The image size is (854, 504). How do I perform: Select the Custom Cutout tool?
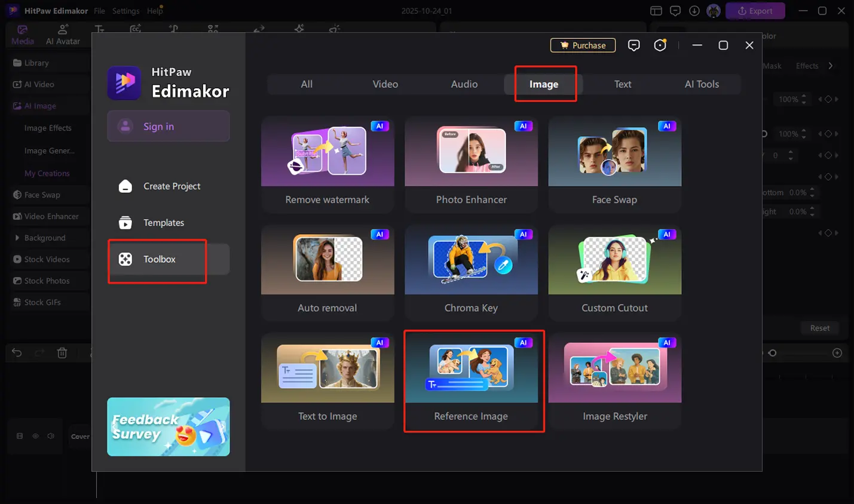click(x=614, y=272)
